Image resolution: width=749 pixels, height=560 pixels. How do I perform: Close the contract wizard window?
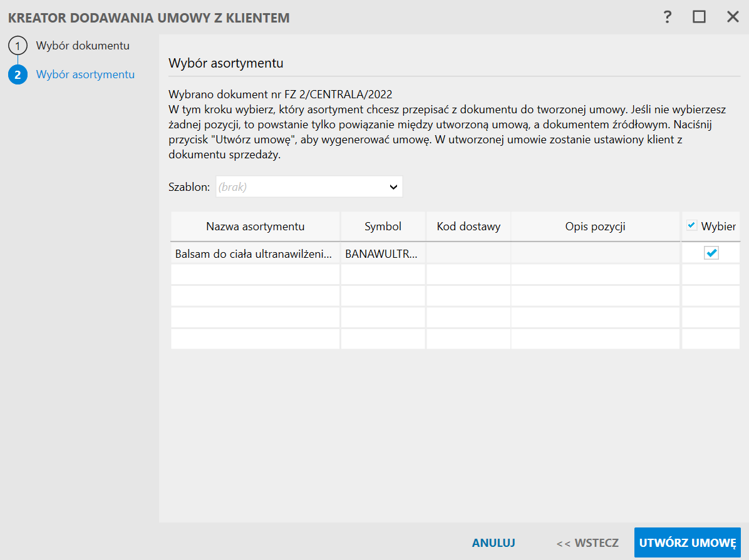point(733,17)
